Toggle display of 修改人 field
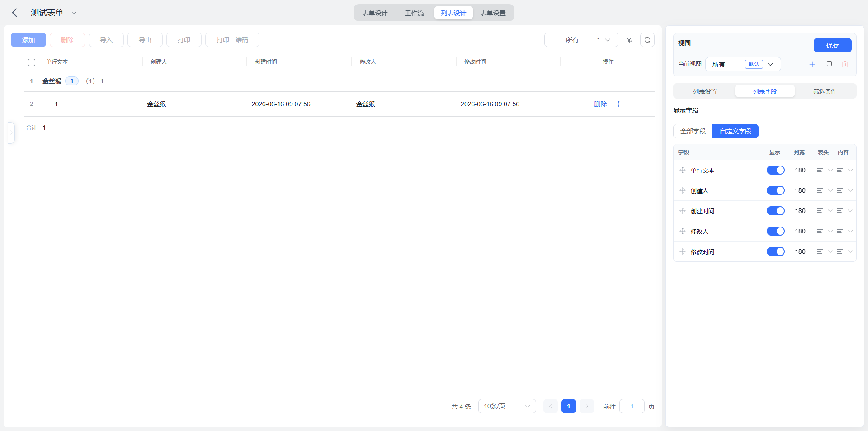The image size is (868, 431). (x=776, y=231)
